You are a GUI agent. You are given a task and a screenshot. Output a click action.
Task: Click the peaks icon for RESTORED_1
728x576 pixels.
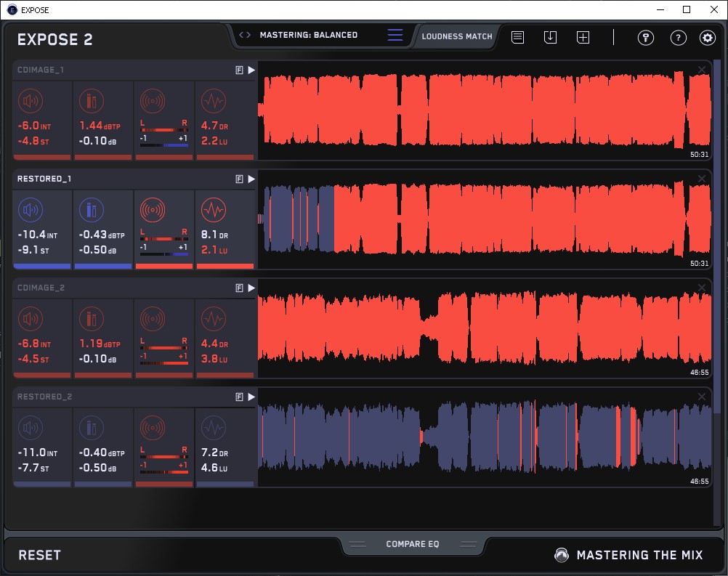tap(92, 210)
